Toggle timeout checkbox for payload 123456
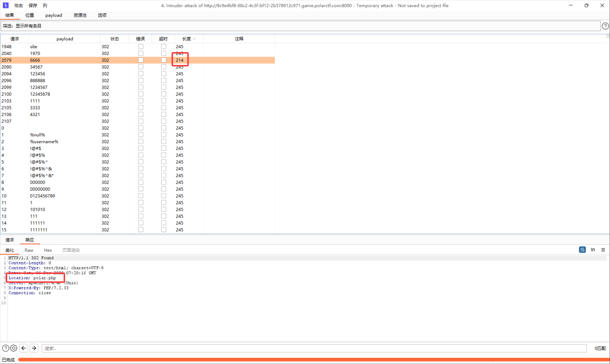This screenshot has height=364, width=610. [163, 74]
